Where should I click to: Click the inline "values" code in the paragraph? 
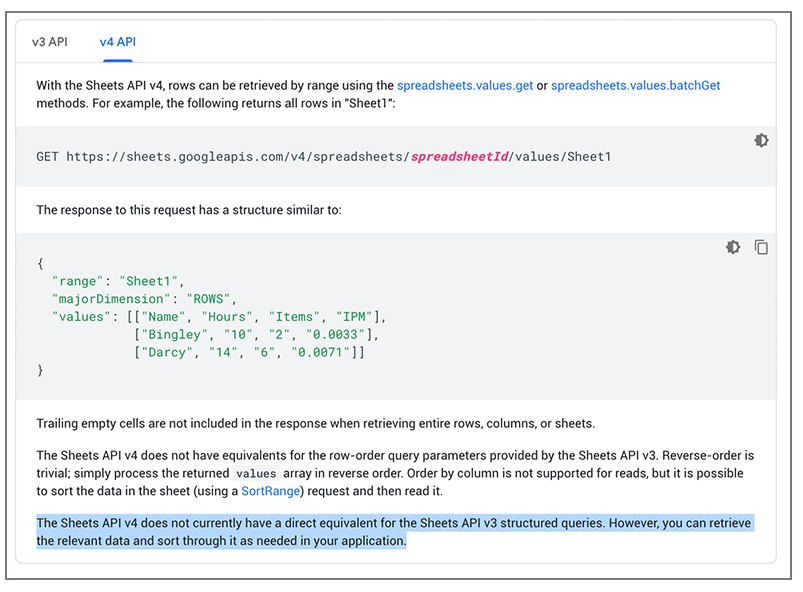[x=257, y=473]
